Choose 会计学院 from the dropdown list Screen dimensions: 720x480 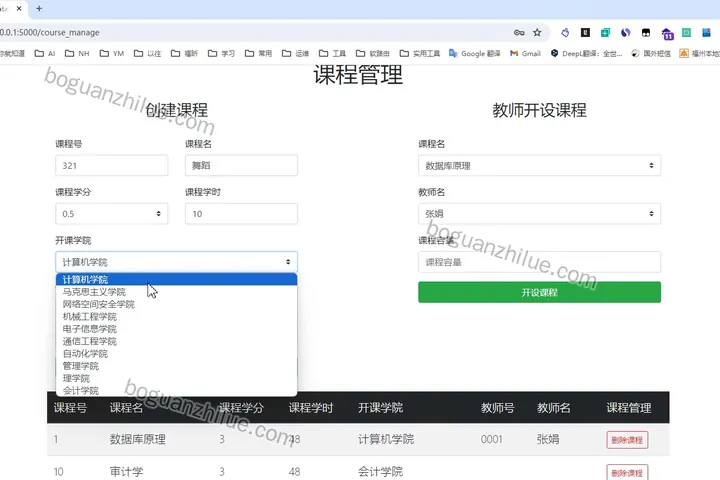tap(176, 390)
